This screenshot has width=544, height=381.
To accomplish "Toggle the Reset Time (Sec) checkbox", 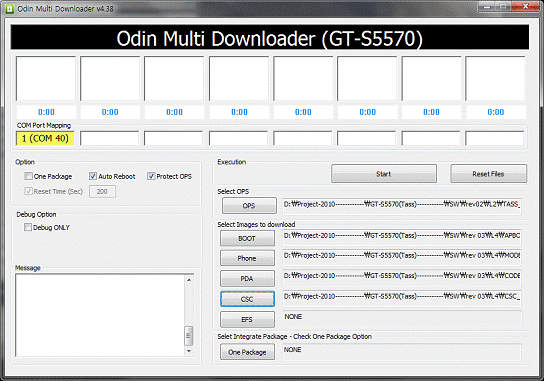I will coord(28,191).
